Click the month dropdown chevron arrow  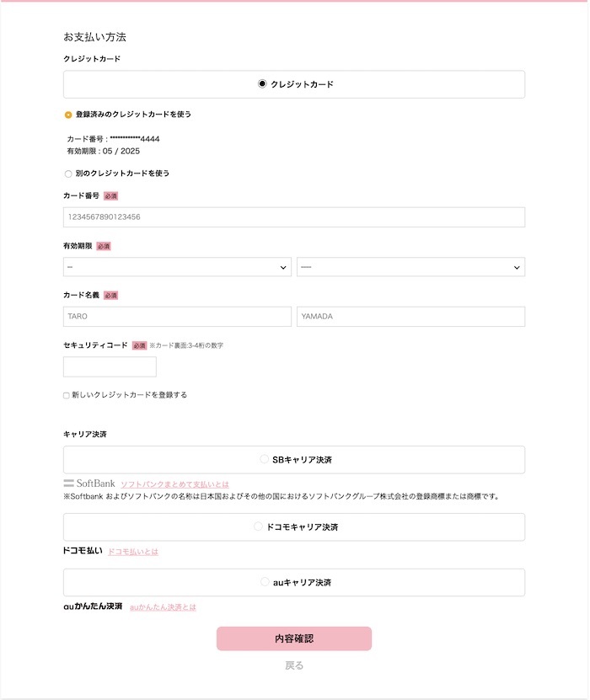click(283, 267)
